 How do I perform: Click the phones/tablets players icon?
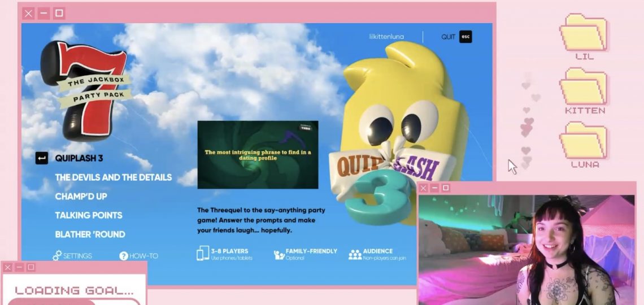(x=202, y=254)
